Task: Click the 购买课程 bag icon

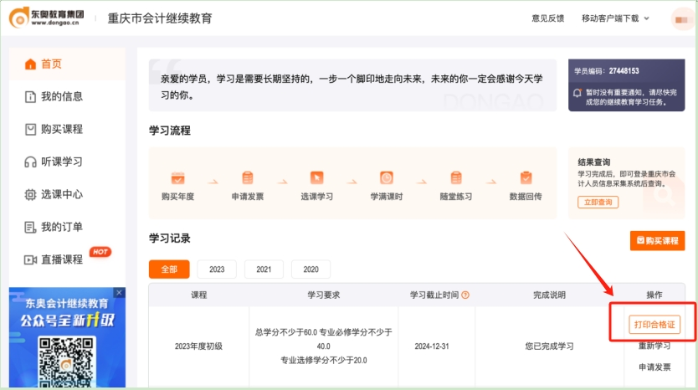Action: coord(30,129)
